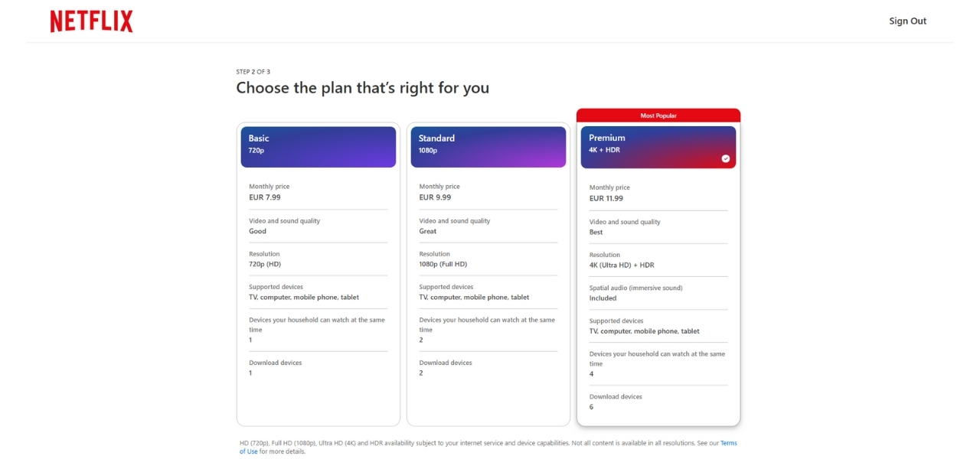Click the Standard plan EUR 9.99 price

(x=435, y=197)
